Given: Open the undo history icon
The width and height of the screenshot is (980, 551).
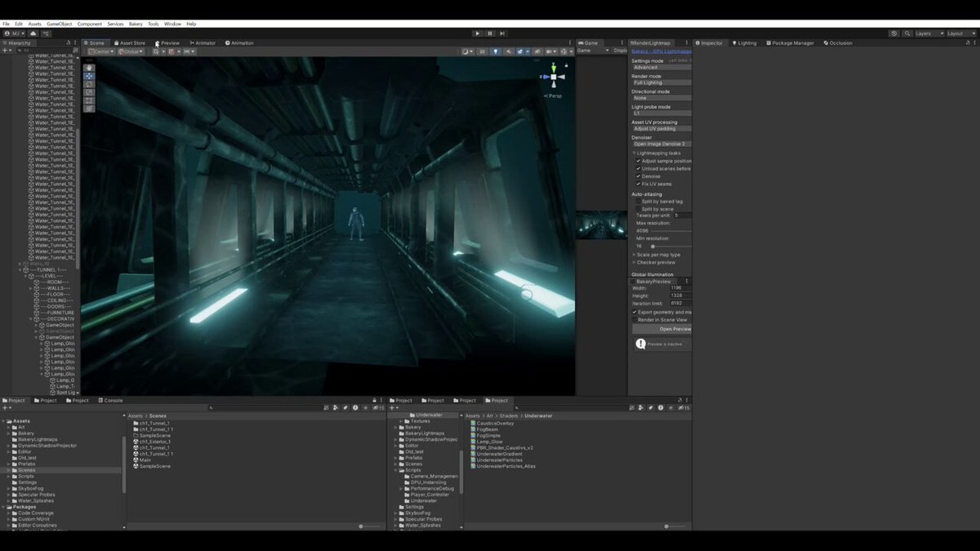Looking at the screenshot, I should click(895, 33).
